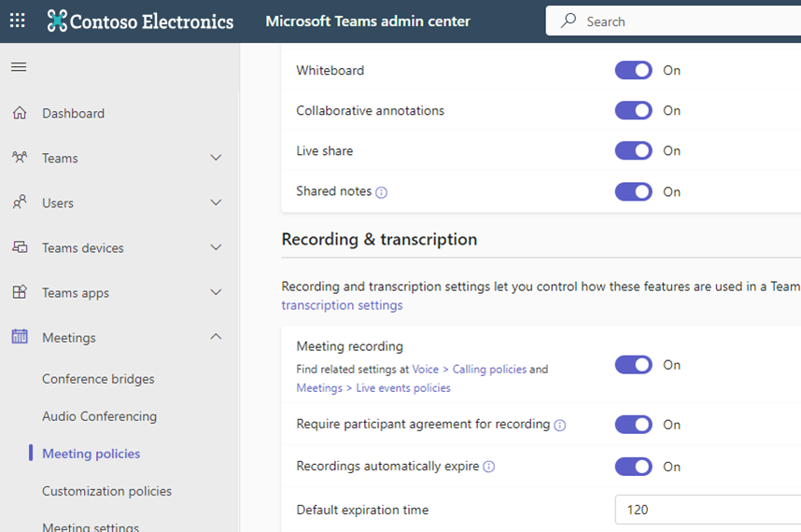Open Conference bridges page
The height and width of the screenshot is (532, 801).
(98, 379)
